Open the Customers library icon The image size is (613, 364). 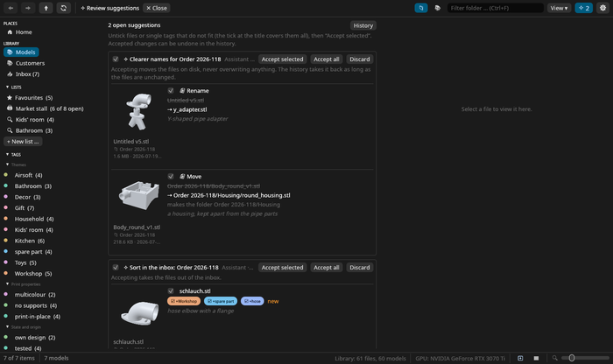click(10, 63)
